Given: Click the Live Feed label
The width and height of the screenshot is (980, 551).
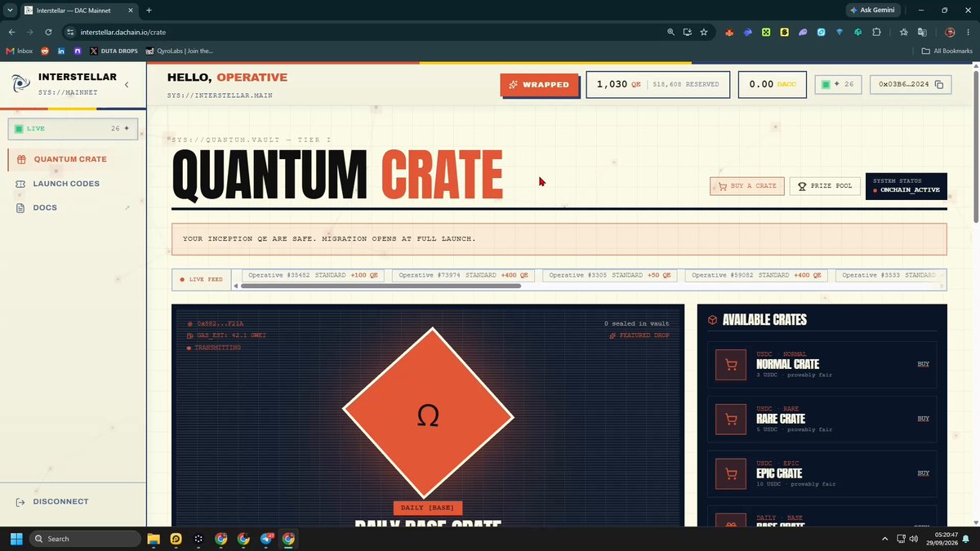Looking at the screenshot, I should point(201,279).
